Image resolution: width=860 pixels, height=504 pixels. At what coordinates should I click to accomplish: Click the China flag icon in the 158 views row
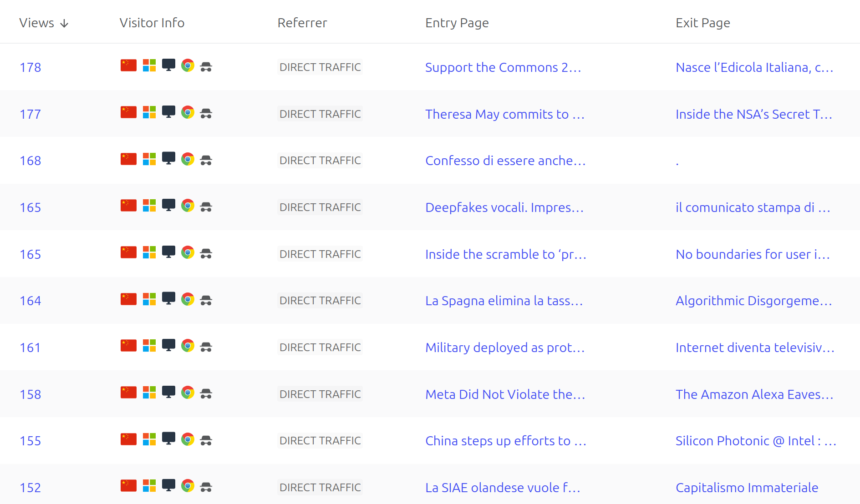(x=128, y=392)
